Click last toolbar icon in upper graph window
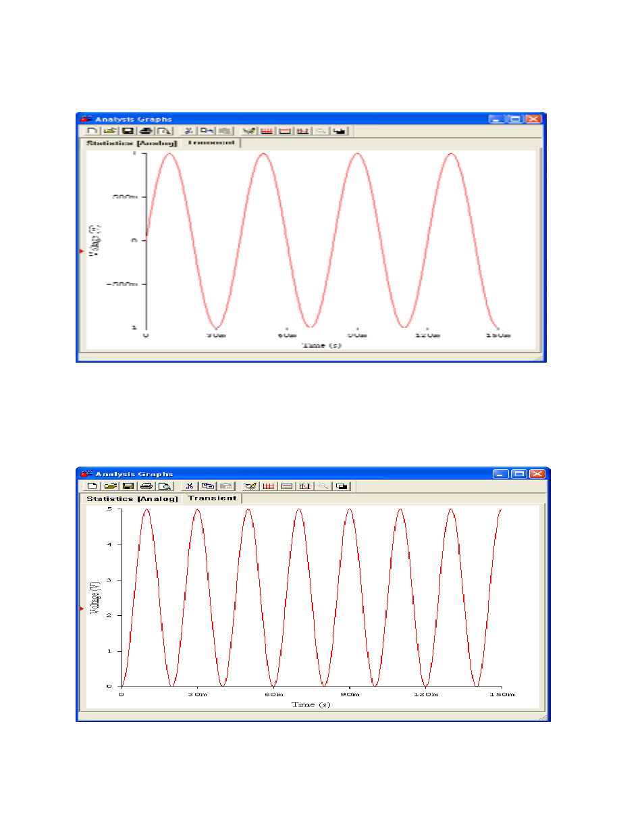This screenshot has width=644, height=834. 340,131
